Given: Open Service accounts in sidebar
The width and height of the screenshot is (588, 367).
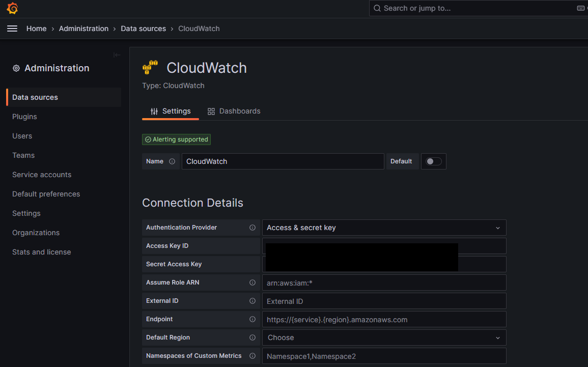Looking at the screenshot, I should pyautogui.click(x=42, y=175).
